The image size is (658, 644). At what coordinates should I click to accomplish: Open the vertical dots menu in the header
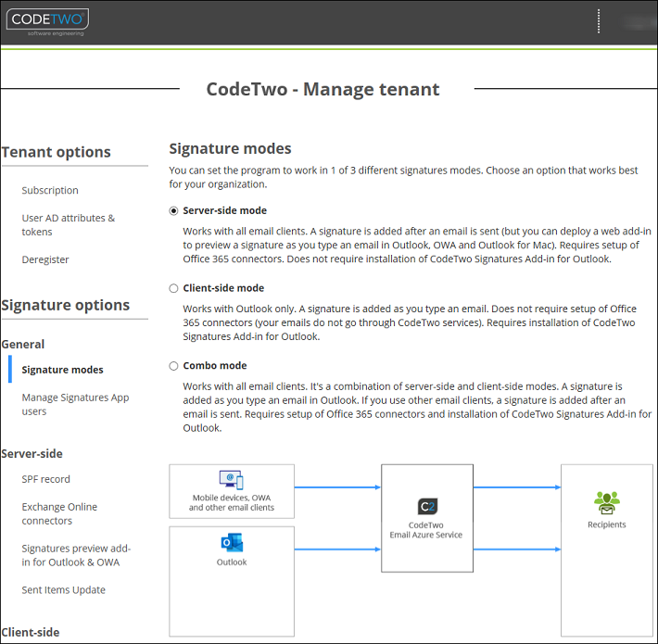pos(599,21)
